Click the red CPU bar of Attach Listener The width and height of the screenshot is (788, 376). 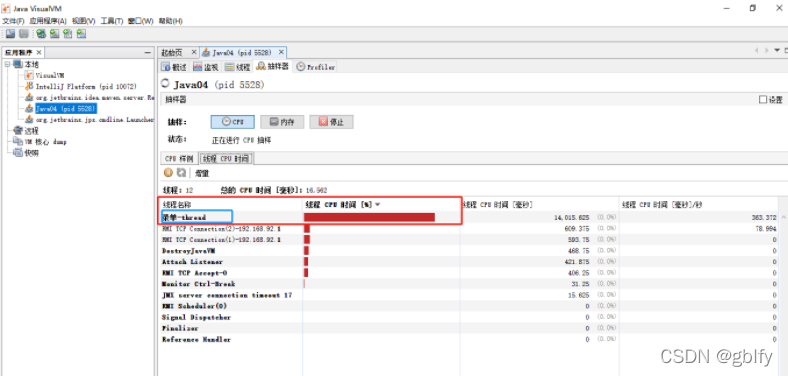[306, 261]
